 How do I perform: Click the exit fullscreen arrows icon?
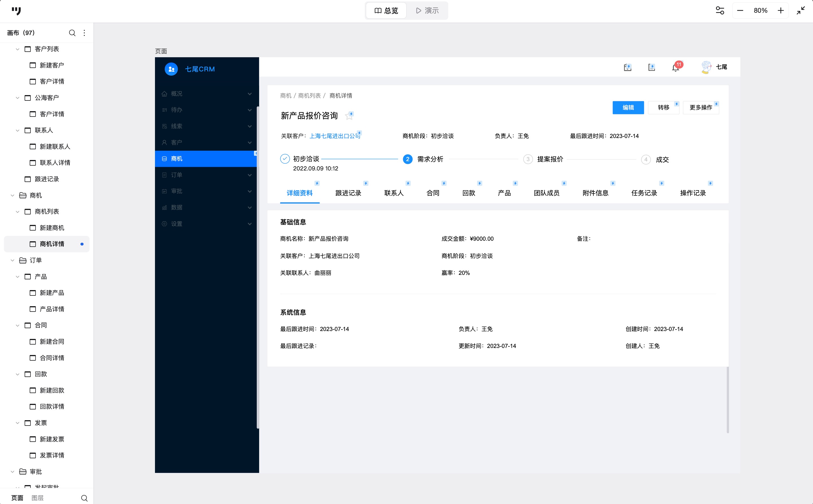pos(801,11)
